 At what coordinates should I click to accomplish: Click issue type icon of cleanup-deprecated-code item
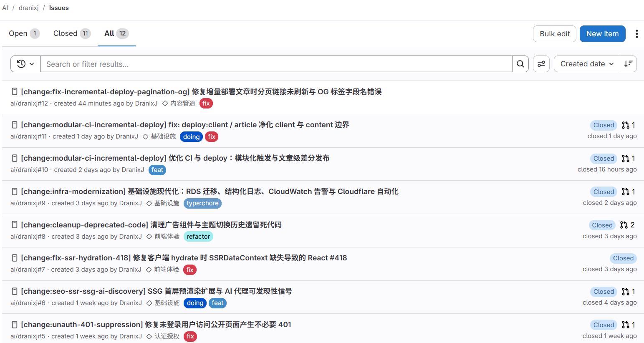point(15,225)
